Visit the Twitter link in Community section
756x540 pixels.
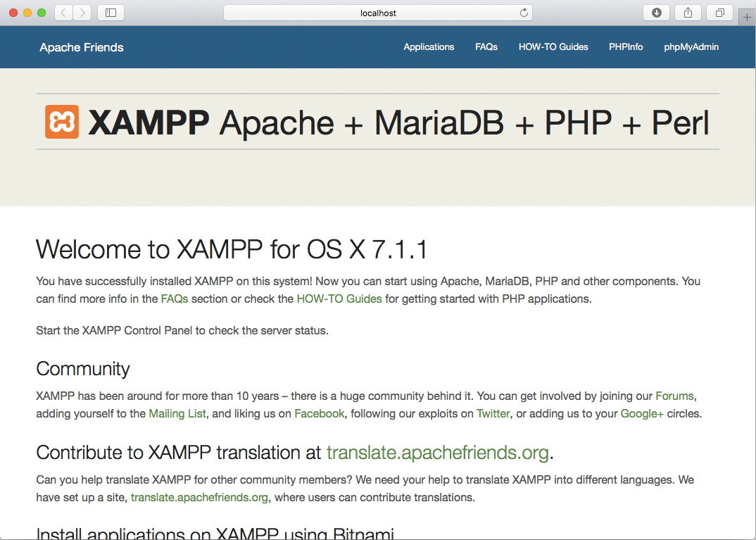[493, 413]
